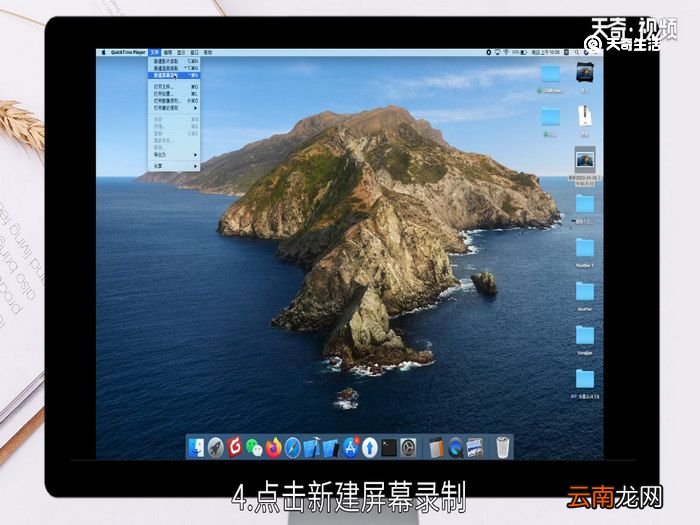Screen dimensions: 700x525
Task: Expand the 共享 (Share) submenu
Action: pyautogui.click(x=174, y=166)
